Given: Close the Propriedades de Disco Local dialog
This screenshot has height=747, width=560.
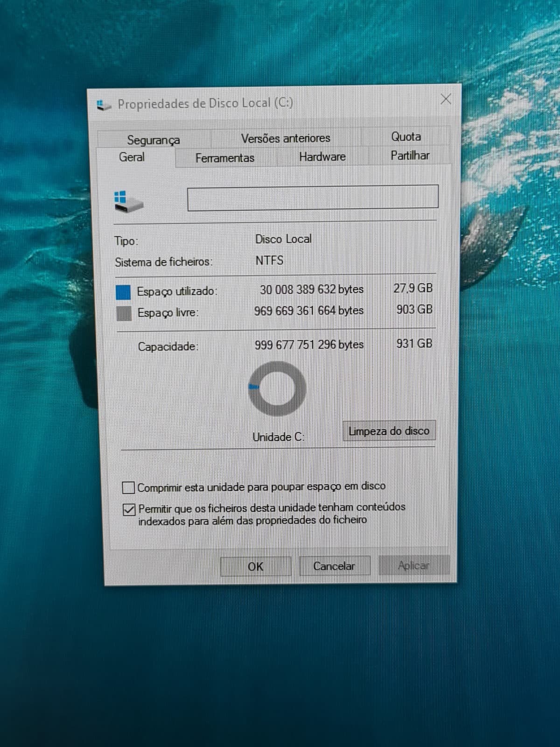Looking at the screenshot, I should tap(446, 99).
